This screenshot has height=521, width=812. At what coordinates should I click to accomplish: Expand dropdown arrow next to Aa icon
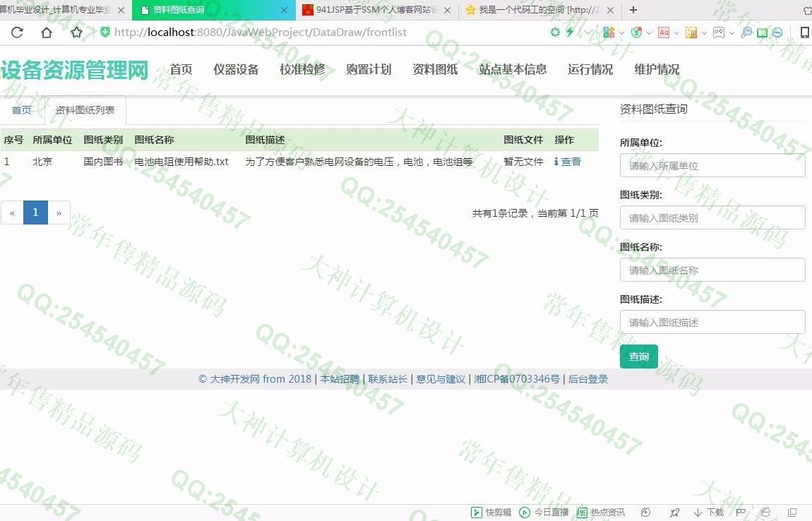[x=676, y=32]
